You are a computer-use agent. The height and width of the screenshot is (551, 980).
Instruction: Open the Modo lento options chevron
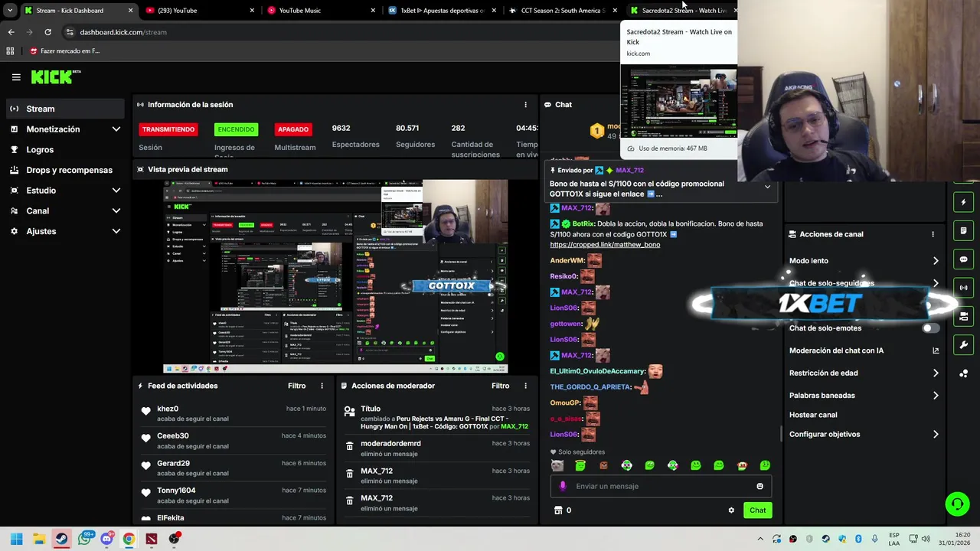(x=936, y=261)
